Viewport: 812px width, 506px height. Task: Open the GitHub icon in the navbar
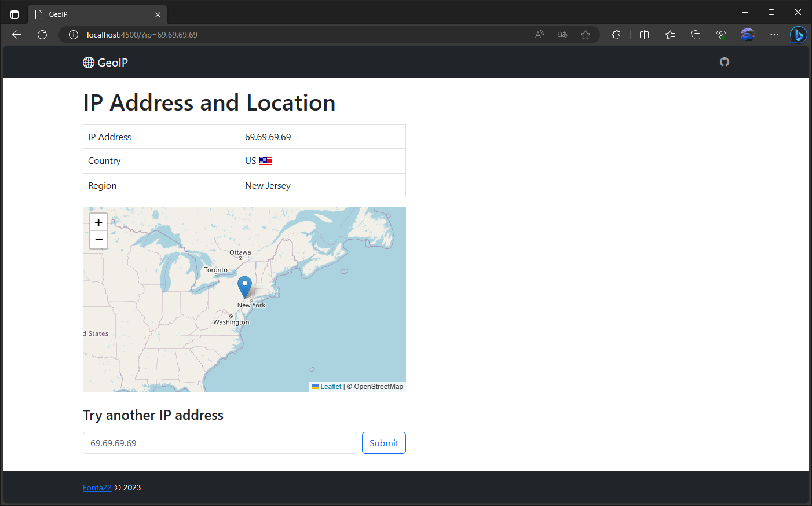(725, 62)
